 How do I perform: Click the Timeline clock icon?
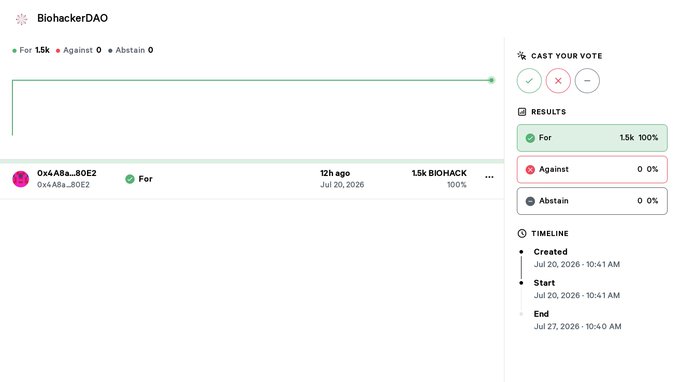522,233
